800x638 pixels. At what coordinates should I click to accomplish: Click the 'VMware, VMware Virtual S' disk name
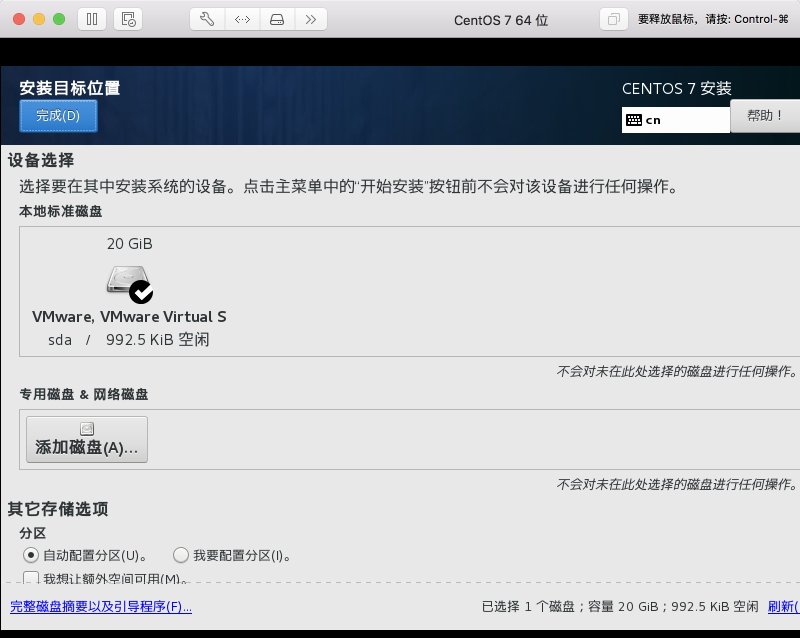pos(129,316)
